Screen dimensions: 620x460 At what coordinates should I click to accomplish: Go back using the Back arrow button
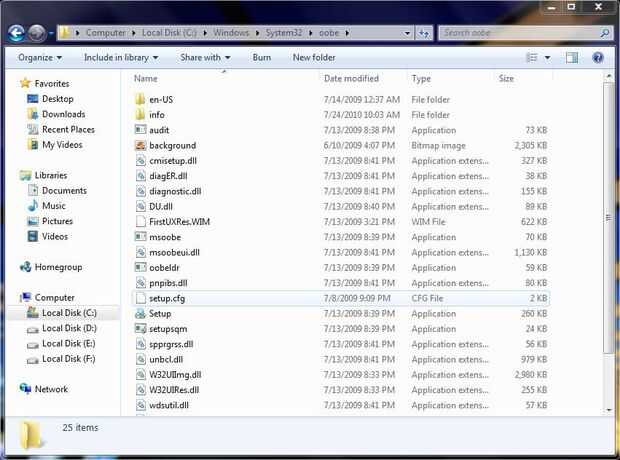coord(16,33)
